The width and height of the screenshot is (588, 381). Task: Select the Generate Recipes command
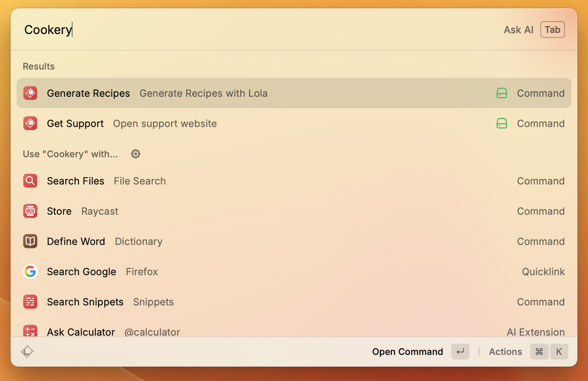click(294, 93)
